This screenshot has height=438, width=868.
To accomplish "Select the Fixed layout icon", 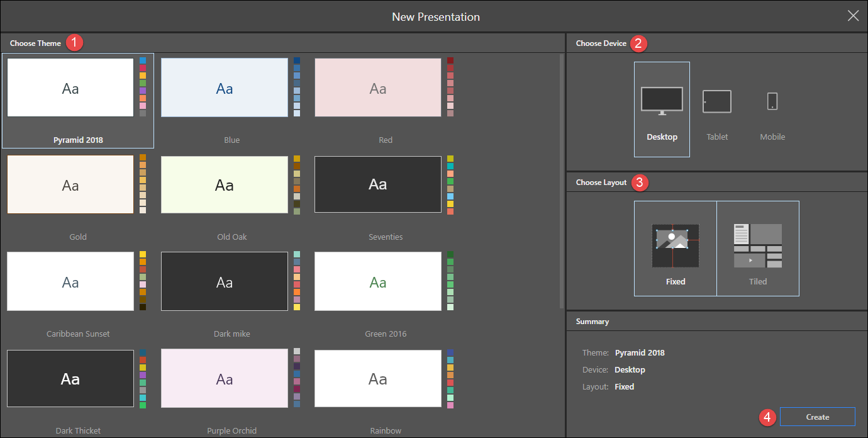I will tap(675, 245).
